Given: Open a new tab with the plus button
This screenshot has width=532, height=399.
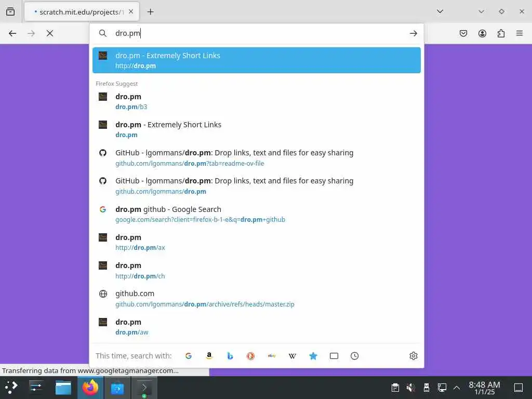Looking at the screenshot, I should click(150, 12).
